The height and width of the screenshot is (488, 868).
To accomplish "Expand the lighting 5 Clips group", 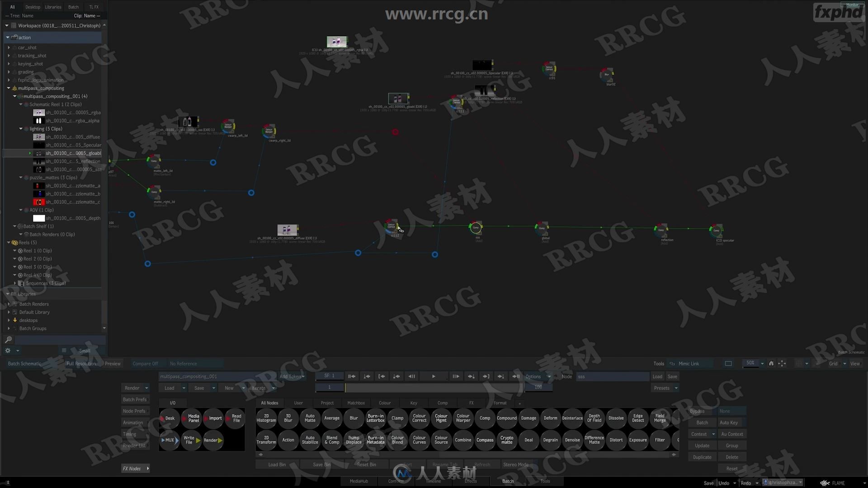I will pyautogui.click(x=21, y=129).
